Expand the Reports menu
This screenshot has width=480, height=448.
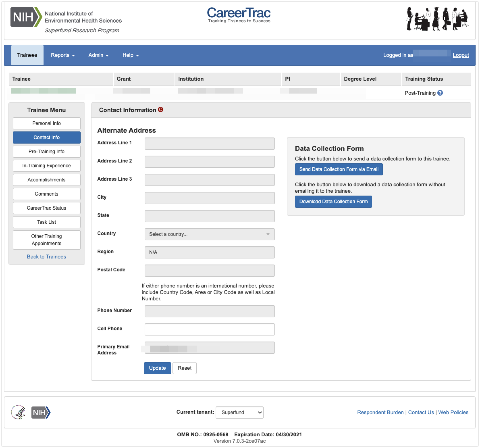click(x=62, y=55)
